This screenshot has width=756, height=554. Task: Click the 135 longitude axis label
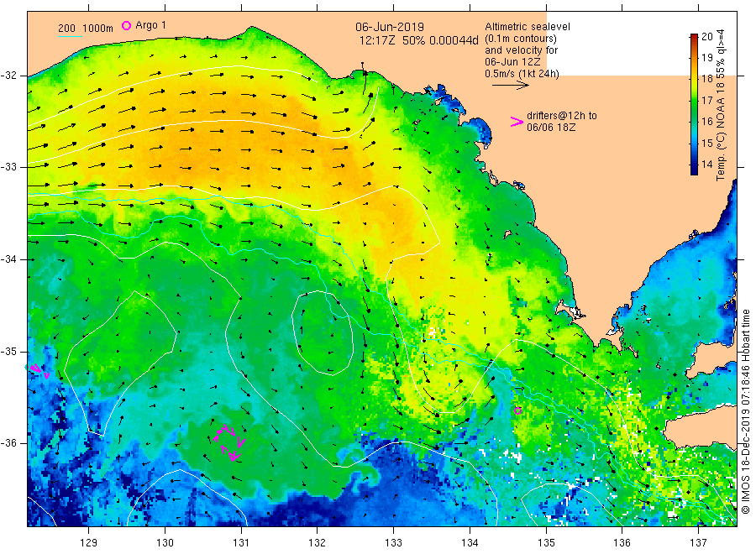tap(546, 543)
